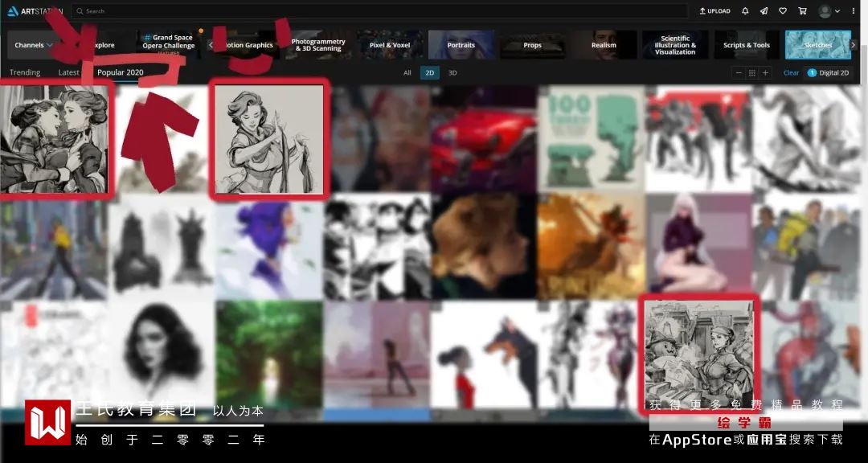868x463 pixels.
Task: Select the 3D filter
Action: coord(452,73)
